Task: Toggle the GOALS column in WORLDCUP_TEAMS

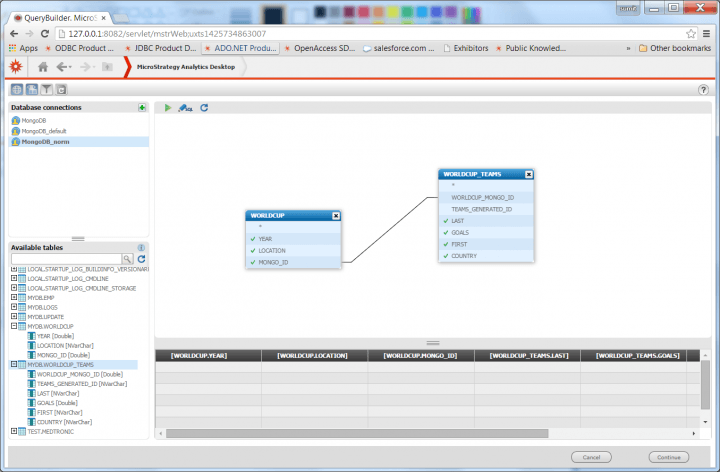Action: pyautogui.click(x=446, y=233)
